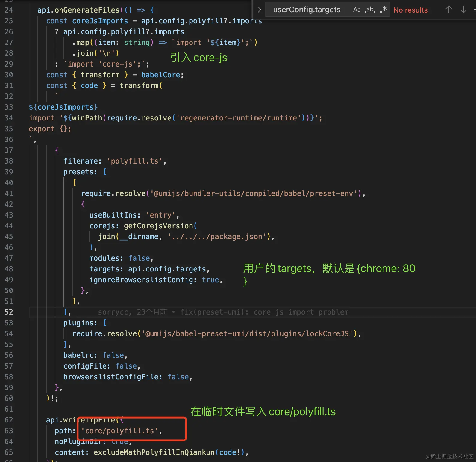The image size is (476, 462).
Task: Click 'browserslistConfigFile:' on line 58
Action: 113,377
